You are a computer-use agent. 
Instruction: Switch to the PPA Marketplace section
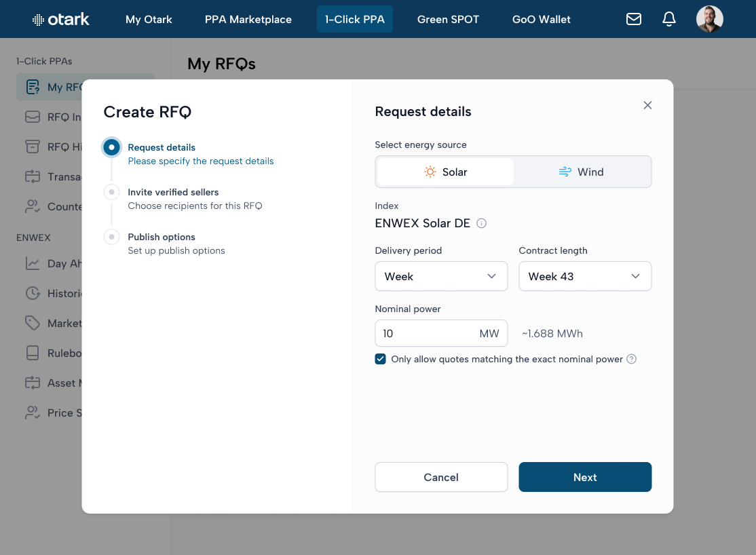coord(248,19)
